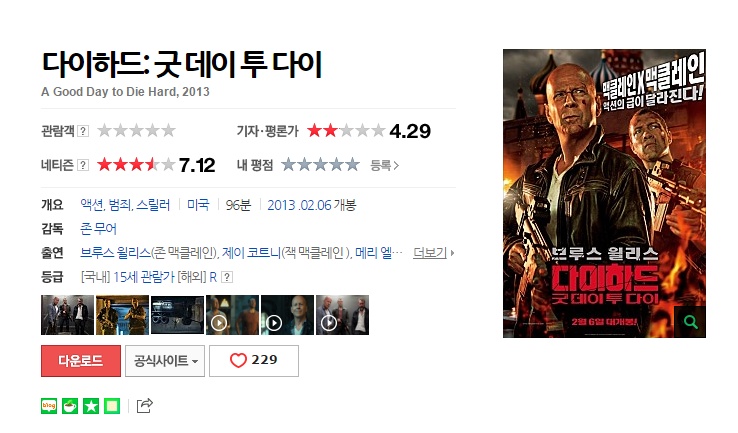Set my rating on 내 평점 stars

(320, 165)
